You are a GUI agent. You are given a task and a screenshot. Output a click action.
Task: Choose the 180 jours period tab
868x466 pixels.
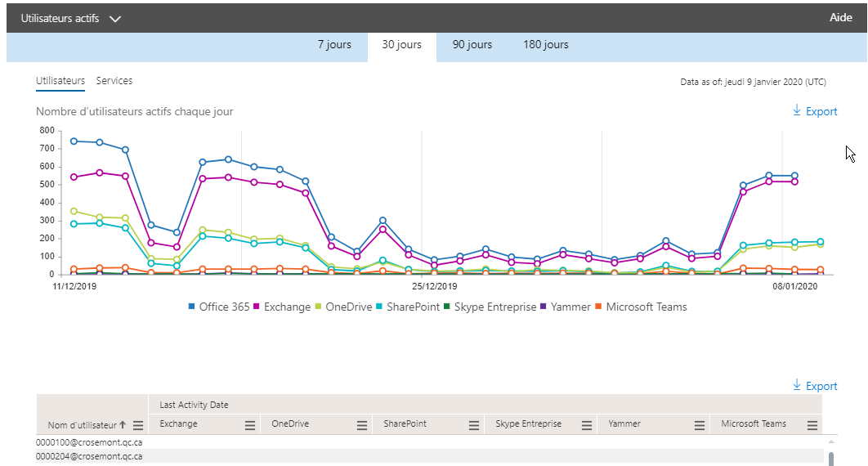click(546, 45)
